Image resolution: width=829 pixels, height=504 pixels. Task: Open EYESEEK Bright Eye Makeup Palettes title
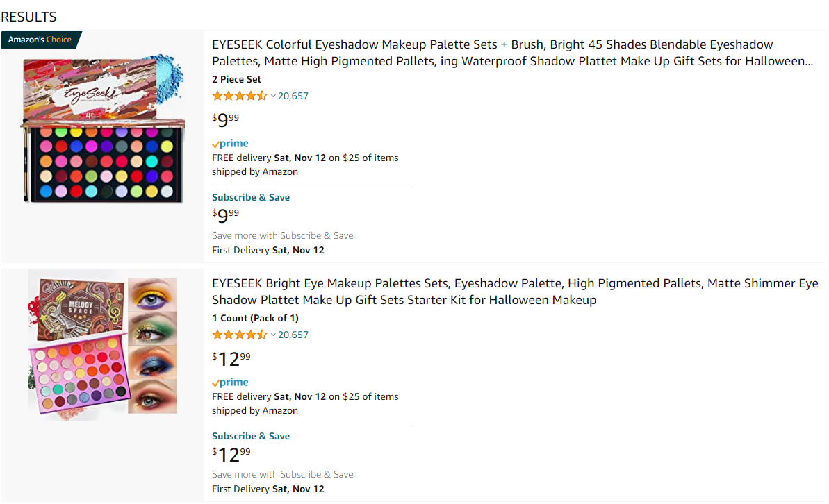point(515,292)
